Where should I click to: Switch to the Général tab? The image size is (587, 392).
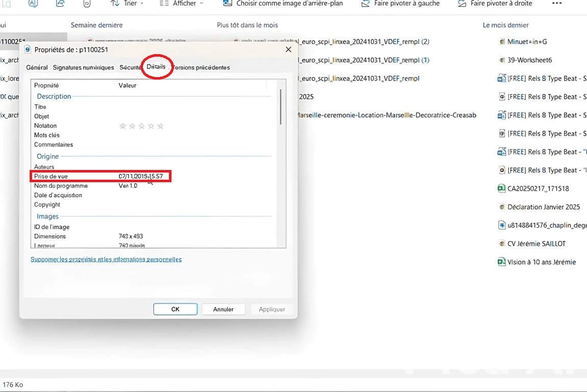tap(37, 67)
